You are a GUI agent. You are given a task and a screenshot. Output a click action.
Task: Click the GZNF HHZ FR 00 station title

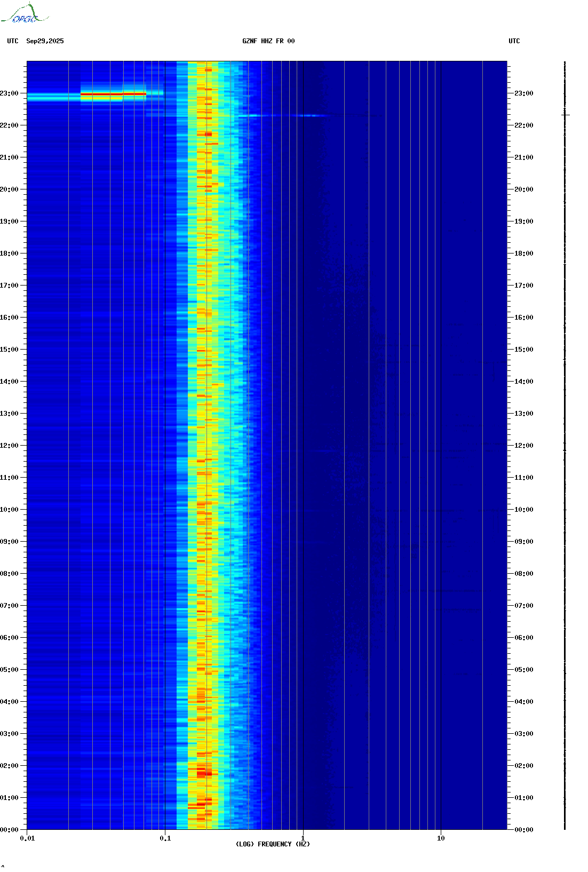pos(268,41)
